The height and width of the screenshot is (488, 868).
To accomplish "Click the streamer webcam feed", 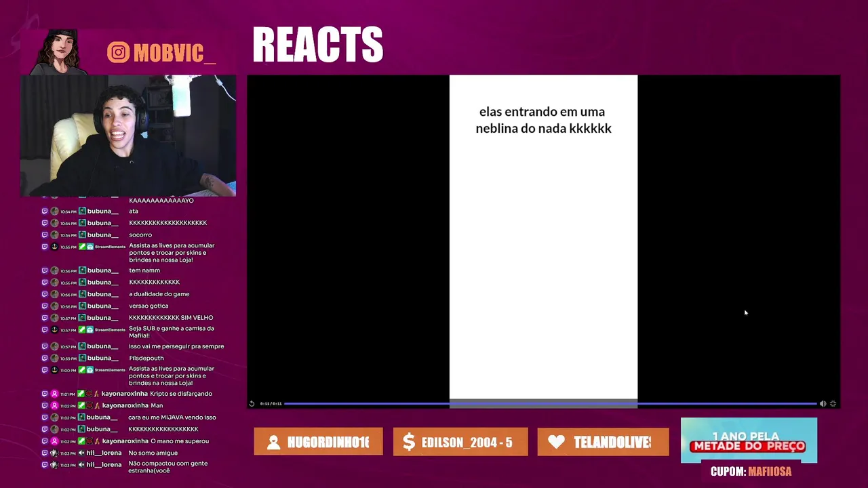I will coord(128,136).
